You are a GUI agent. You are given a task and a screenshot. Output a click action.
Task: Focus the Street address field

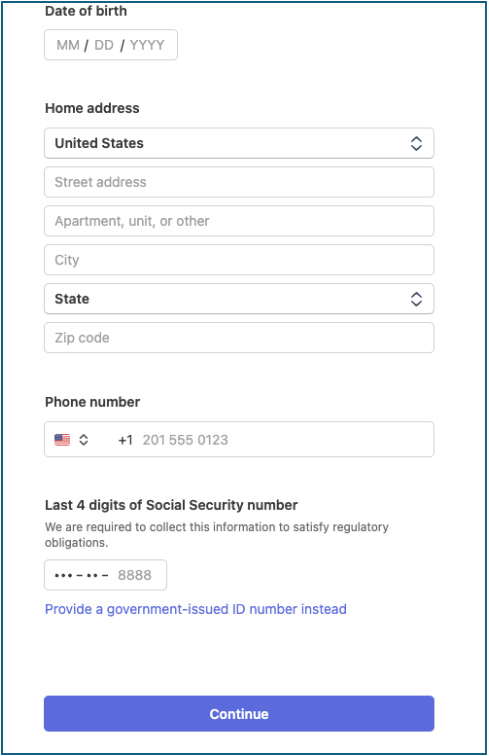click(239, 182)
